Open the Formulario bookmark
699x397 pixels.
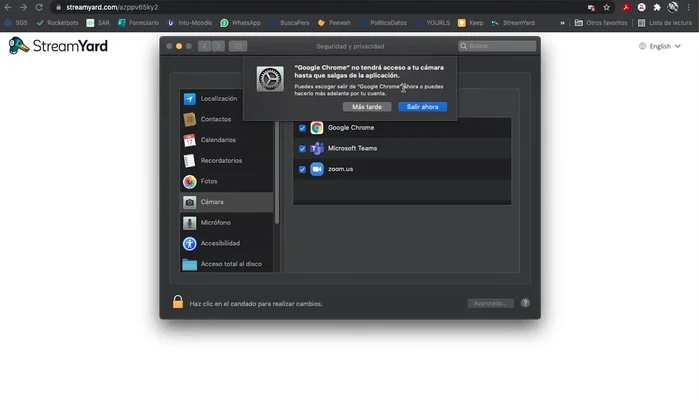[138, 23]
